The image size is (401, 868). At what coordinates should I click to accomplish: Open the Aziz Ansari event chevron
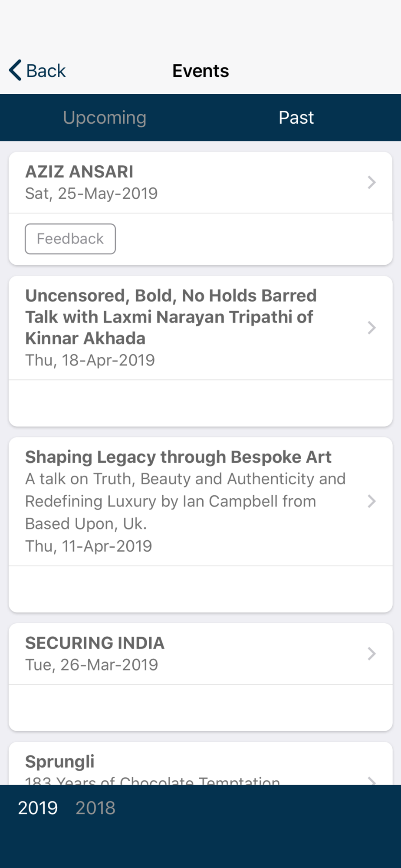(371, 182)
